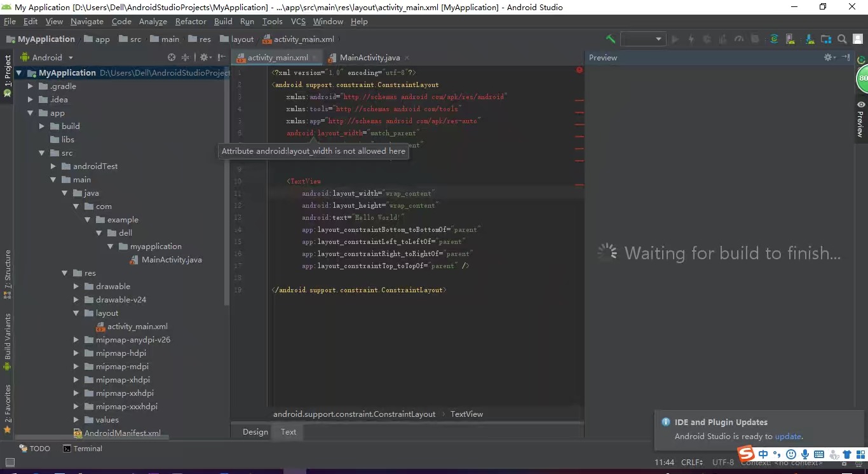Open Project Structure from the toolbar
868x474 pixels.
827,39
